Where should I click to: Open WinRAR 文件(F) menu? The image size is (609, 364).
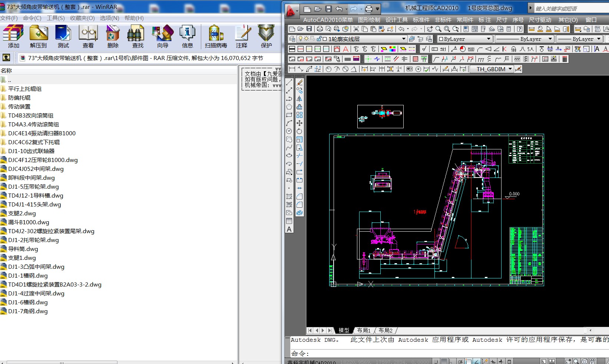9,18
